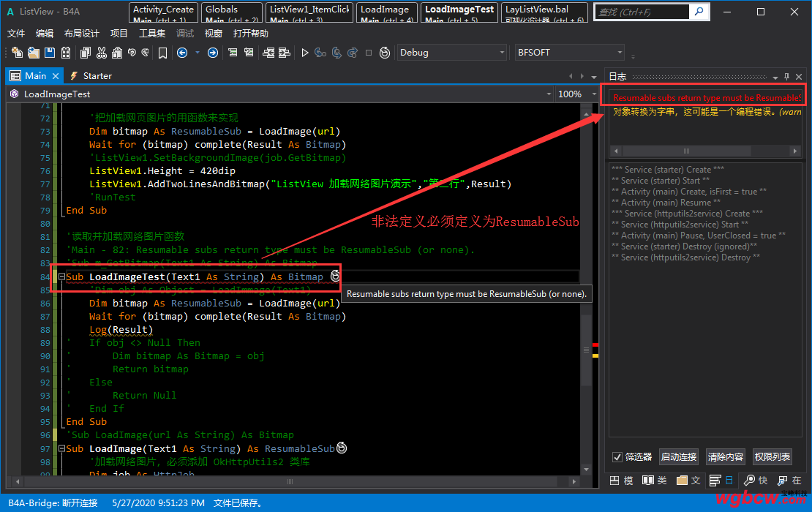The width and height of the screenshot is (812, 512).
Task: Click the 清除内容 button
Action: pyautogui.click(x=726, y=456)
